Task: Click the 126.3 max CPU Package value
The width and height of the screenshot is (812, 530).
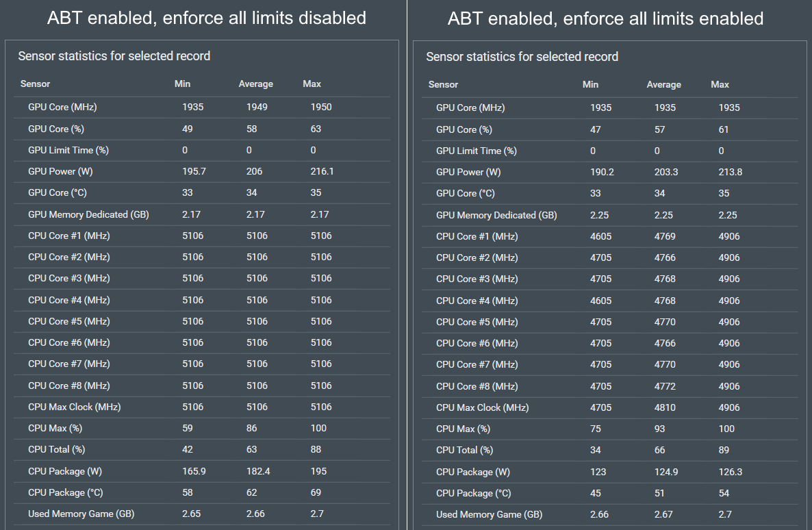Action: tap(730, 472)
